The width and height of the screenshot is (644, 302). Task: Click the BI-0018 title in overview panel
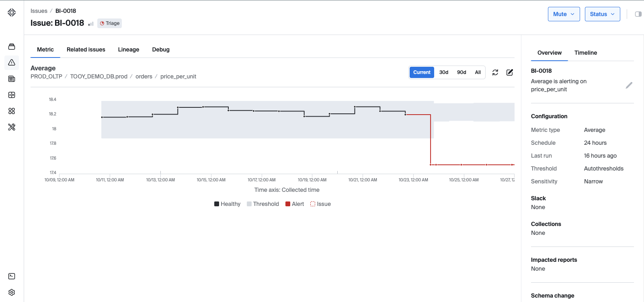coord(541,71)
